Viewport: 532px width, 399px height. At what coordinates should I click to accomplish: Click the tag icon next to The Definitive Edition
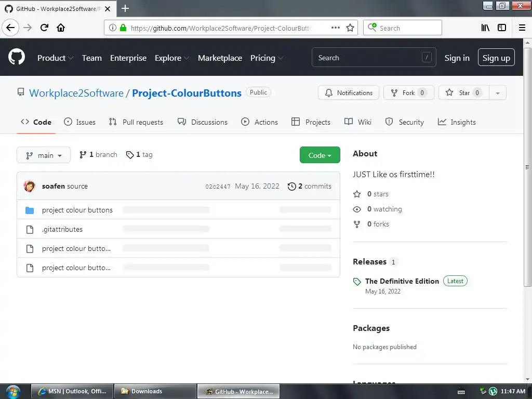pos(357,282)
